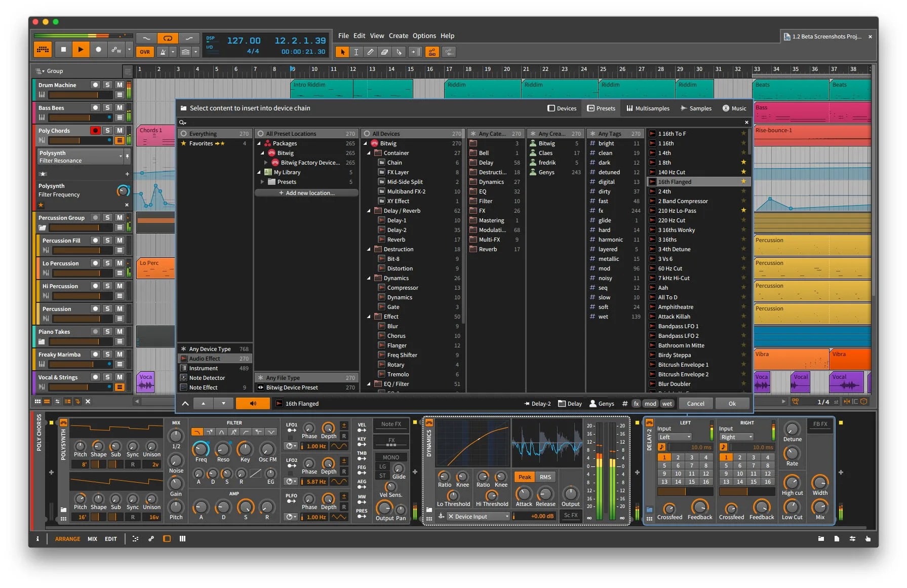This screenshot has height=588, width=907.
Task: Solo the Drum Machine track
Action: [x=108, y=85]
